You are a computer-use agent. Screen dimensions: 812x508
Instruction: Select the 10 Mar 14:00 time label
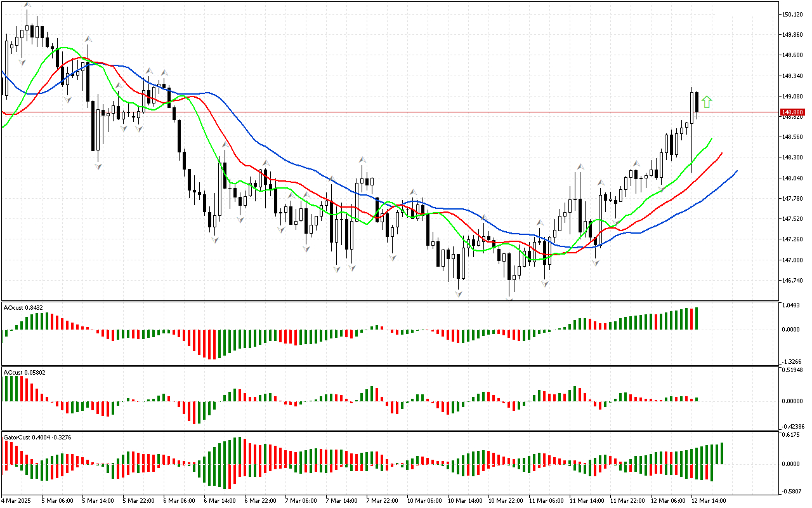pos(465,500)
